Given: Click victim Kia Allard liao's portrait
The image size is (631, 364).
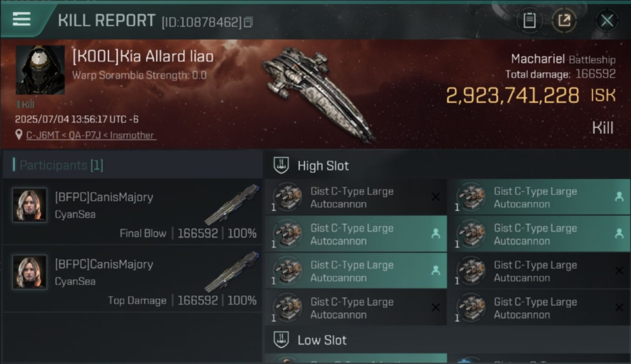Looking at the screenshot, I should (x=40, y=70).
